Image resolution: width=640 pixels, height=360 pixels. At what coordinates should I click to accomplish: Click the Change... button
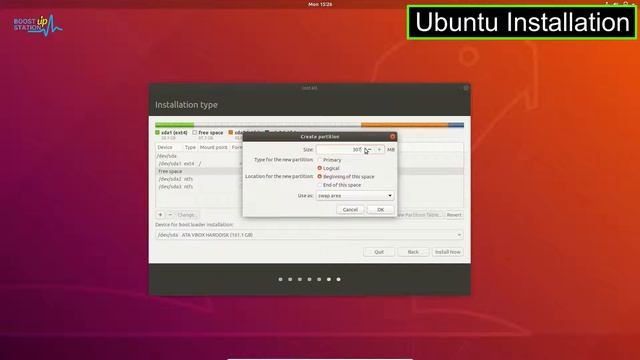click(187, 215)
